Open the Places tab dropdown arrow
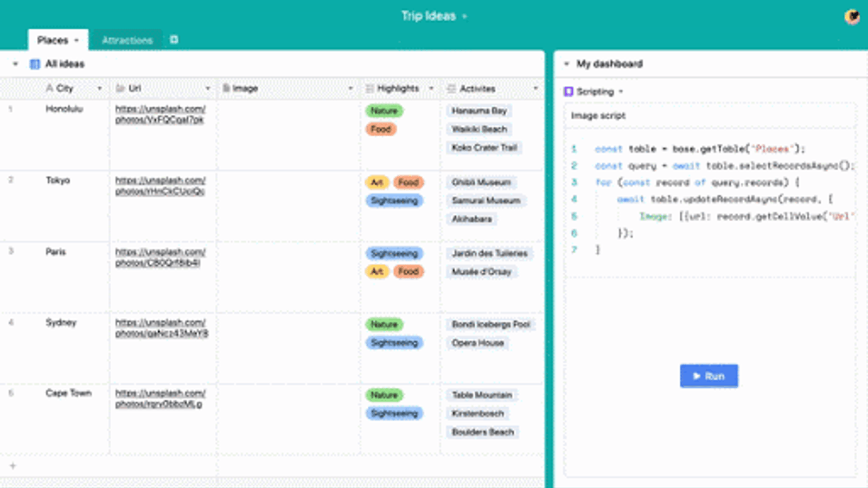 [76, 41]
